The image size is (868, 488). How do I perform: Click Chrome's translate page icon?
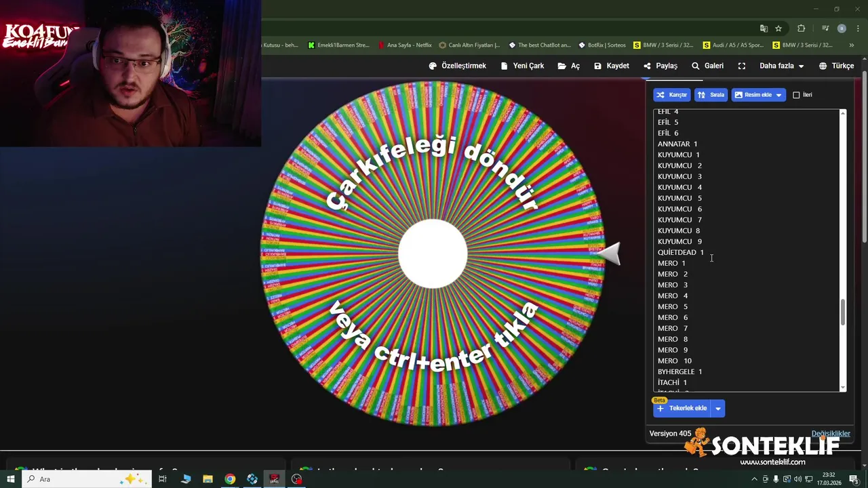[x=764, y=28]
